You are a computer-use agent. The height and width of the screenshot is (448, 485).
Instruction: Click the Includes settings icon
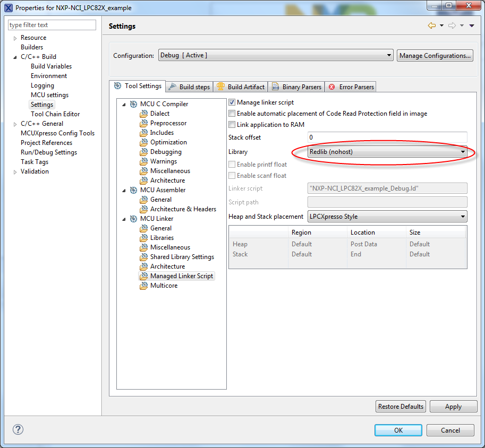coord(143,133)
